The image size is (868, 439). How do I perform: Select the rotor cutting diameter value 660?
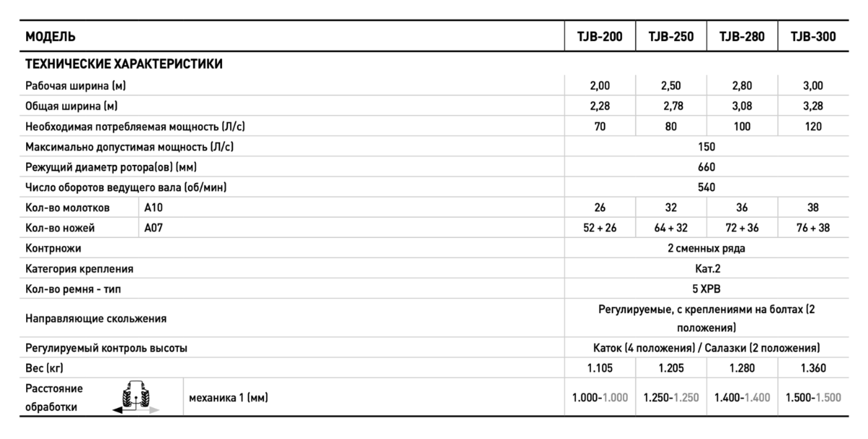tap(706, 167)
